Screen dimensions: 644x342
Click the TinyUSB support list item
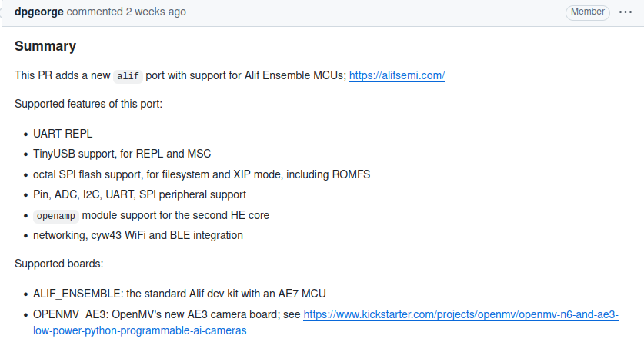(x=122, y=154)
